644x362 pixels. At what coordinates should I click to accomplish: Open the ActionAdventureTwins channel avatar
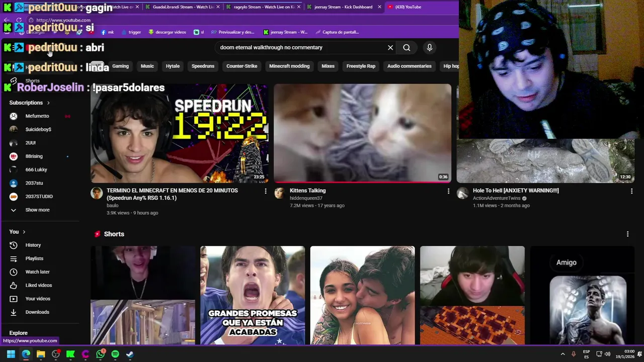[462, 193]
